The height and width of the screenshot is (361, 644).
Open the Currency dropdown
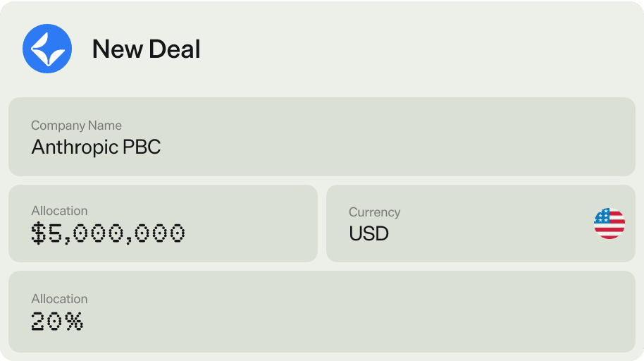[x=481, y=224]
